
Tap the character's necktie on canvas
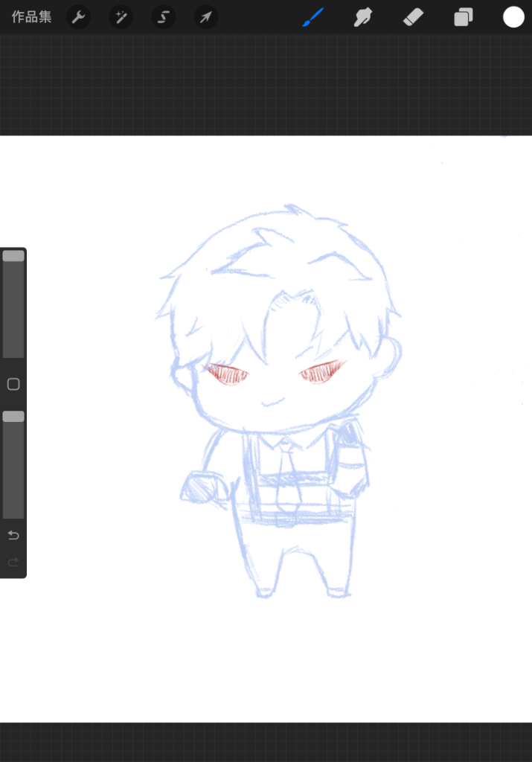288,480
